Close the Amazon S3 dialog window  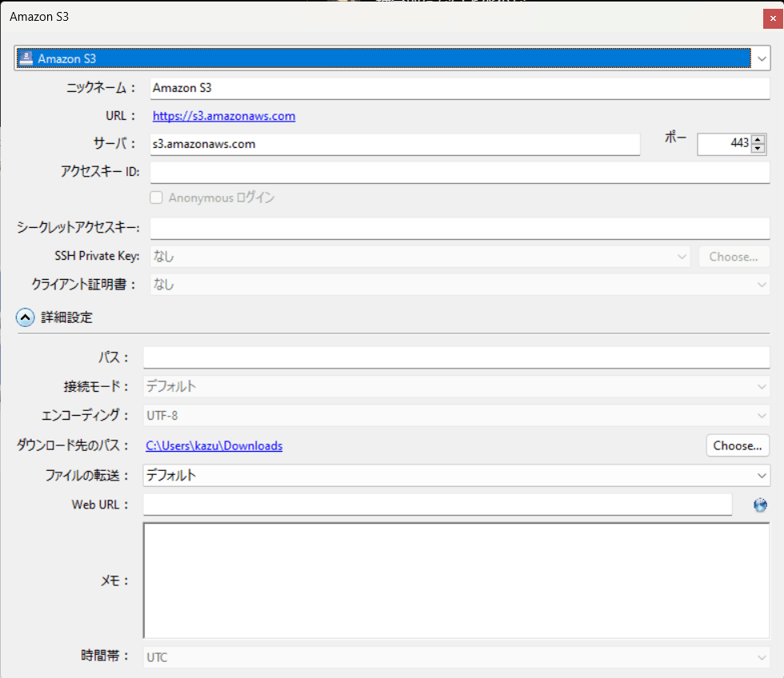point(773,18)
